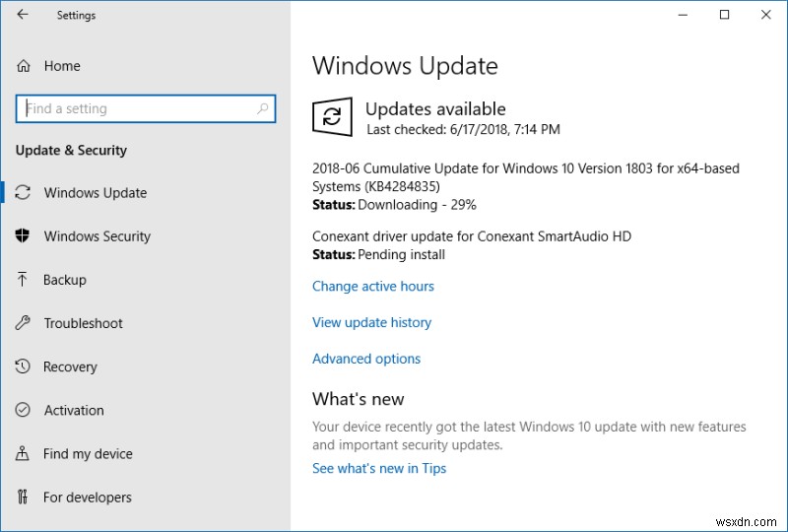Click the Change active hours link
Viewport: 788px width, 532px height.
(x=373, y=286)
